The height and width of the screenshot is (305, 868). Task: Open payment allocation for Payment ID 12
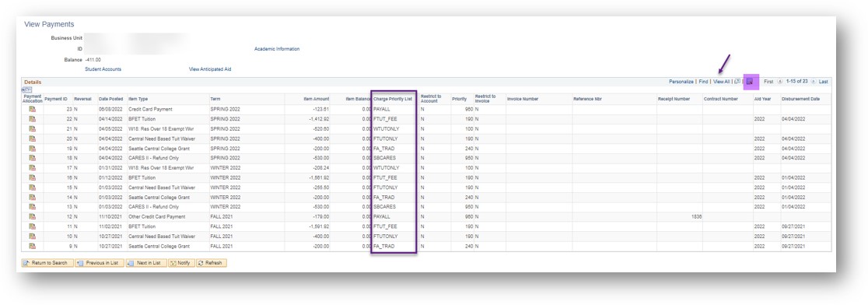click(x=32, y=216)
